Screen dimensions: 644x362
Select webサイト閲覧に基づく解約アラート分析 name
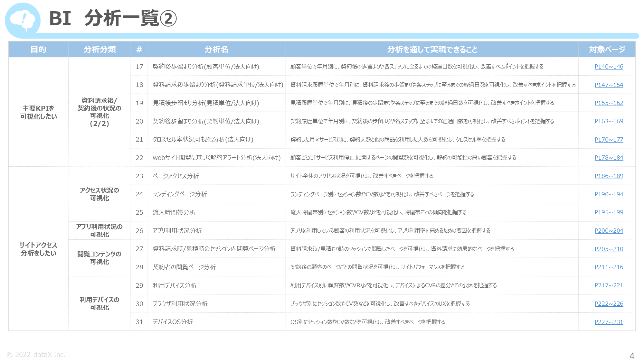[x=216, y=158]
